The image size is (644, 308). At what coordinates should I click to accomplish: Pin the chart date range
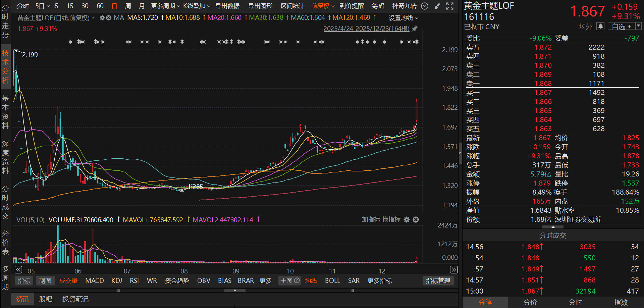coord(415,29)
